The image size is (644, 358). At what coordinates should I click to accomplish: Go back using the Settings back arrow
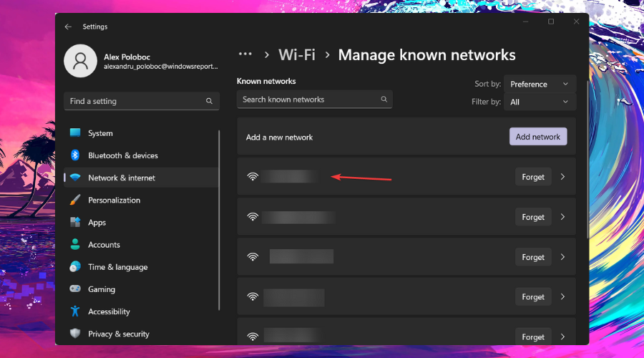tap(68, 26)
